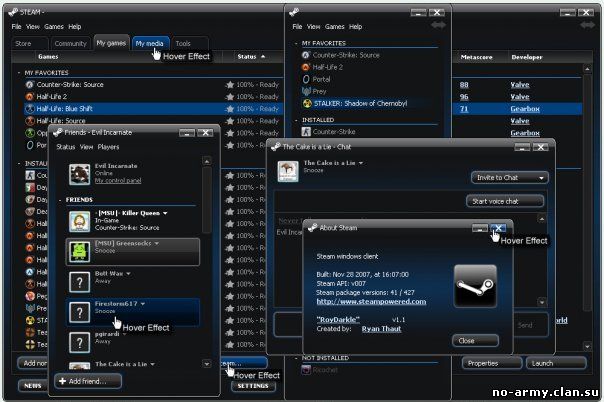Click resize arrows icon in mini games window
The width and height of the screenshot is (604, 402).
[438, 25]
